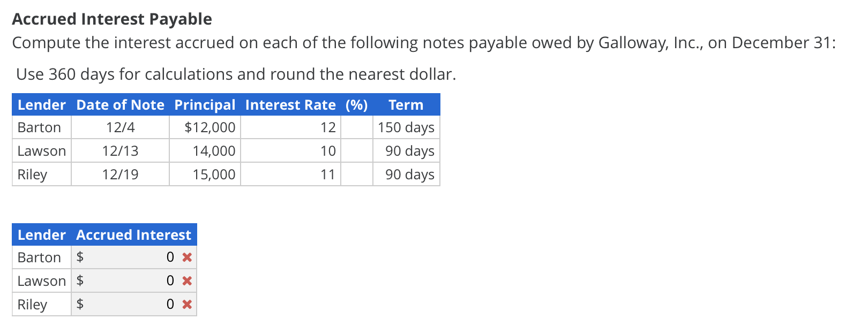Select Riley's accrued interest input field

point(134,304)
